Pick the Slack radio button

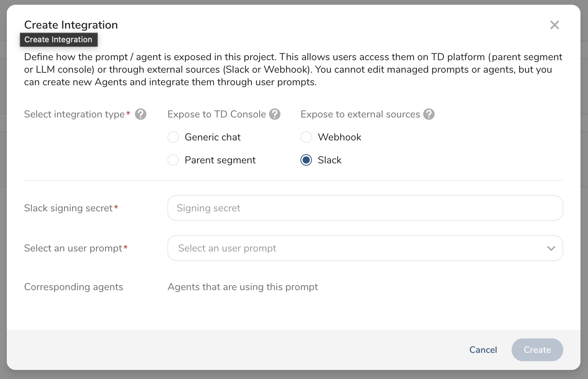click(306, 160)
